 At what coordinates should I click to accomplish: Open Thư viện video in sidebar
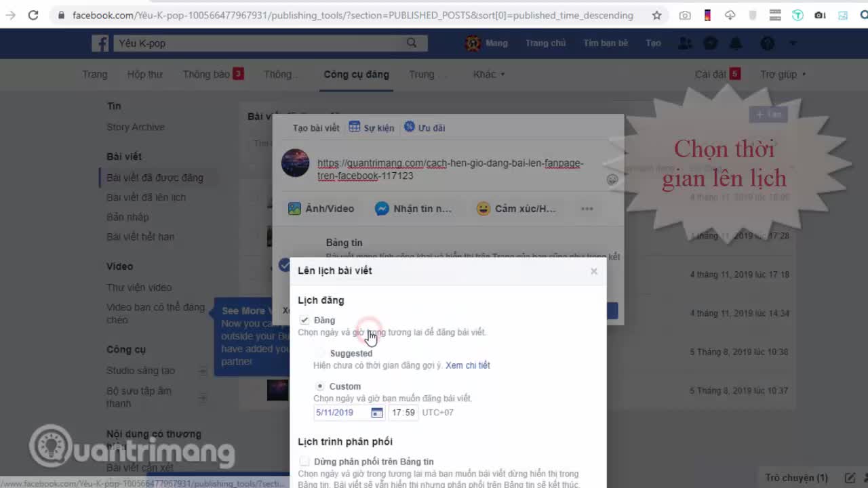pyautogui.click(x=139, y=287)
